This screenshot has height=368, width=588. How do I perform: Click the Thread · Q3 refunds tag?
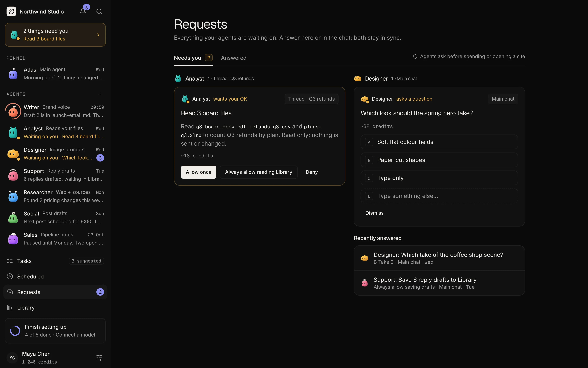(311, 99)
